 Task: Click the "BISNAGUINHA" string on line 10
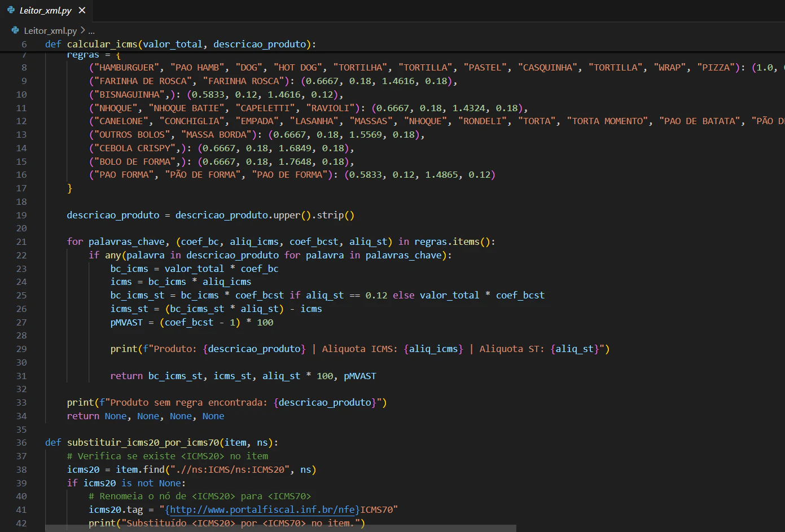coord(130,94)
